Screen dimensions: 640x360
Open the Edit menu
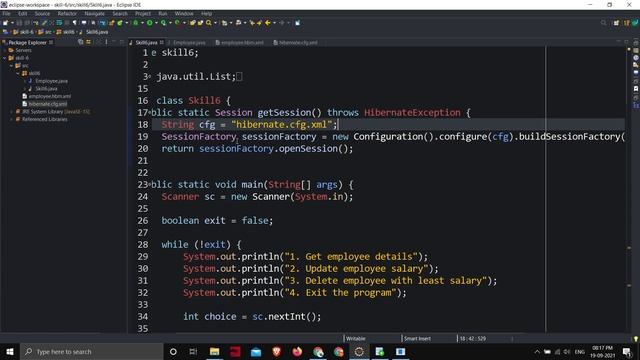click(x=22, y=13)
